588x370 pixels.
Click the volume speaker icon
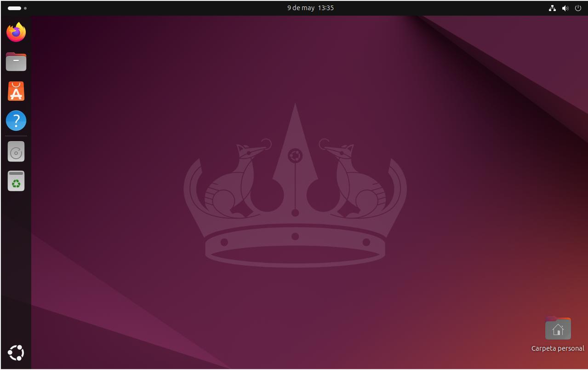click(x=565, y=8)
